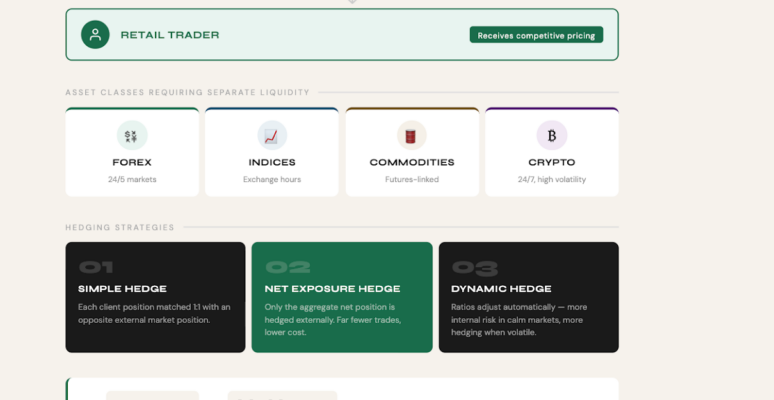This screenshot has width=774, height=400.
Task: Click the "24/7, high volatility" Crypto subtitle
Action: (552, 180)
